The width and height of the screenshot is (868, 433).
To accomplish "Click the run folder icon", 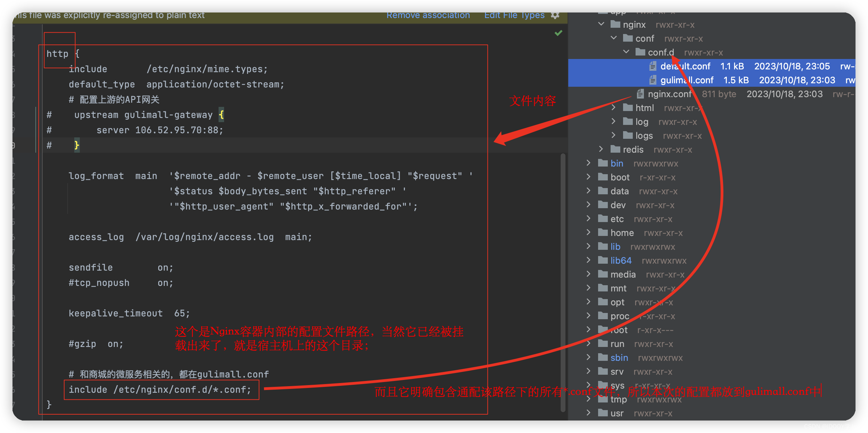I will pos(603,343).
